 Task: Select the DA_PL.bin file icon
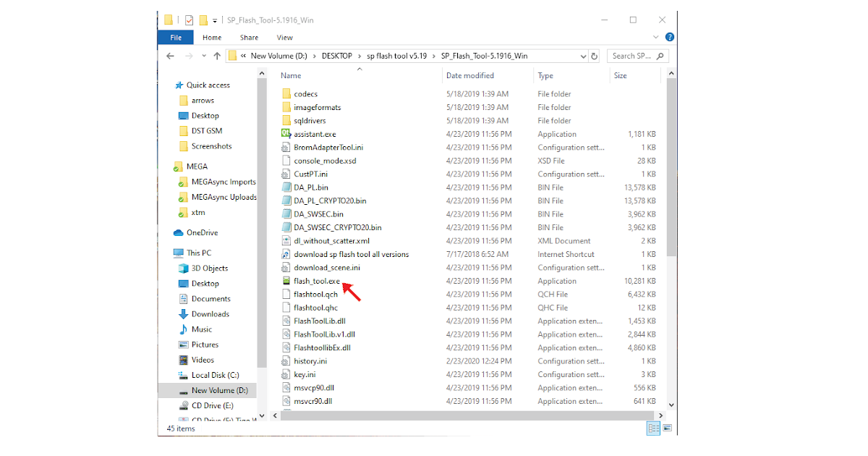coord(286,187)
